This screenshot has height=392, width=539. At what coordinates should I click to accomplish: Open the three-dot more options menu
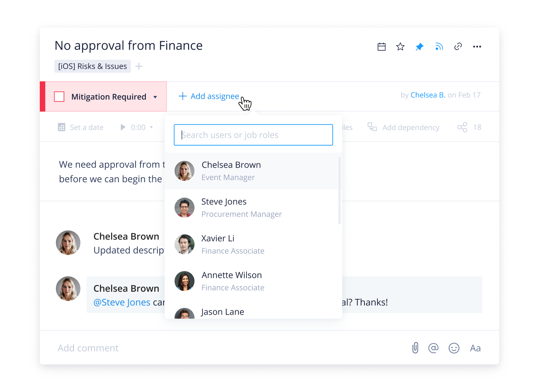coord(477,47)
